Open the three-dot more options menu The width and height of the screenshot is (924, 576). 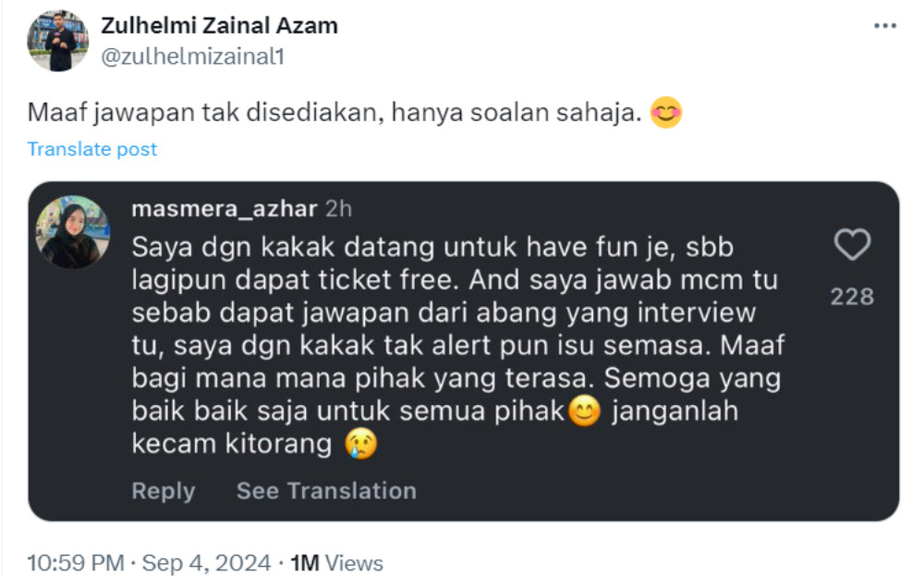[885, 26]
